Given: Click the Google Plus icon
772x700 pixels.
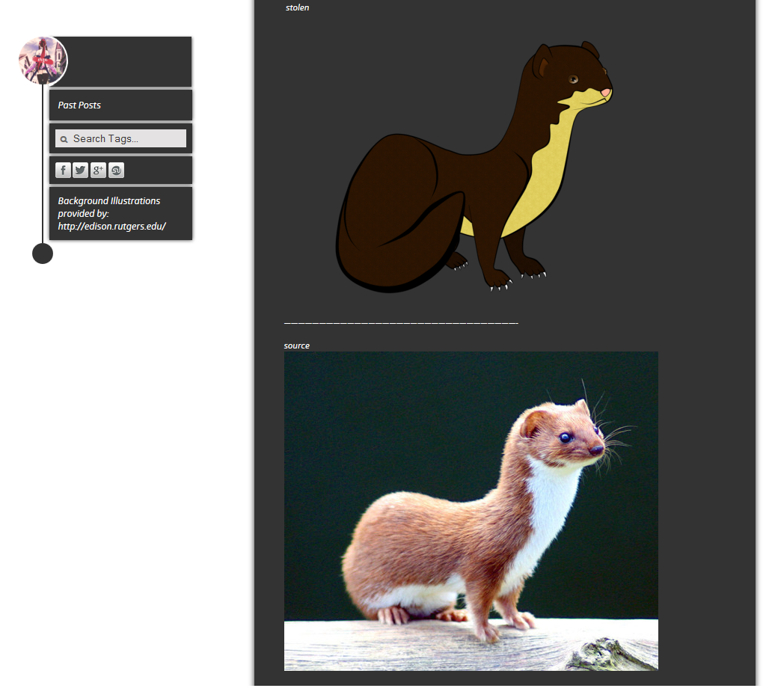Looking at the screenshot, I should tap(98, 171).
